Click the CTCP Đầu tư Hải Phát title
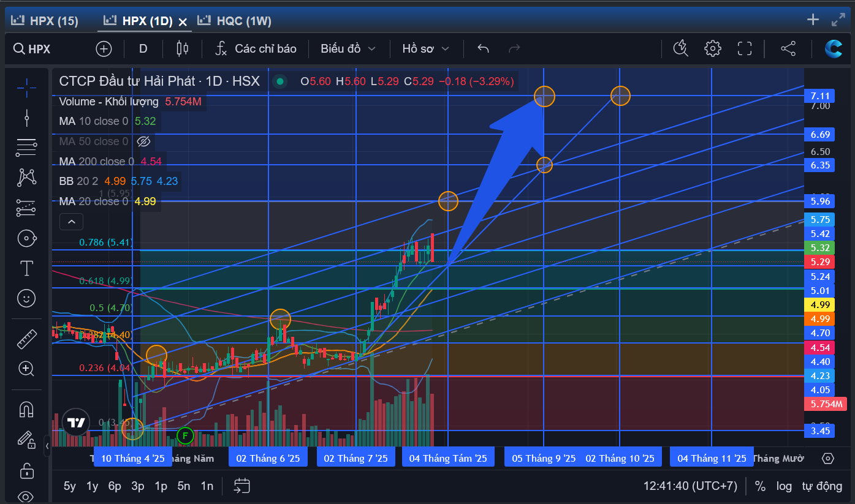The height and width of the screenshot is (504, 855). [159, 81]
